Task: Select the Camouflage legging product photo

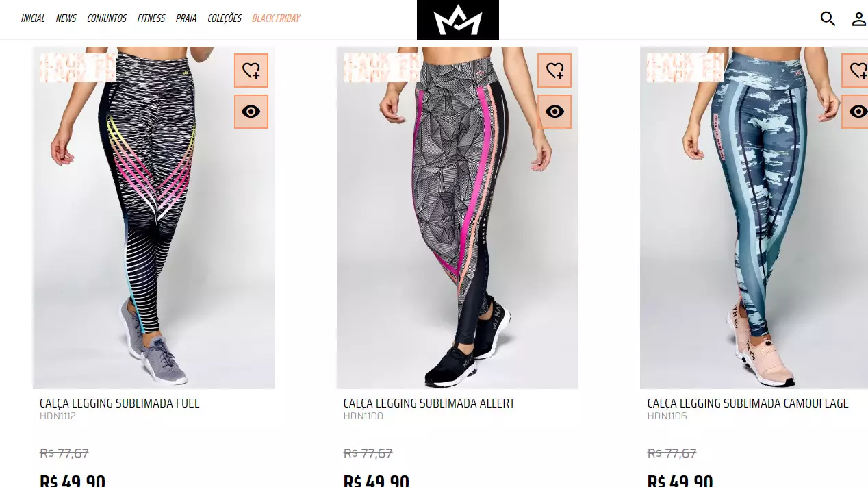Action: pos(754,218)
